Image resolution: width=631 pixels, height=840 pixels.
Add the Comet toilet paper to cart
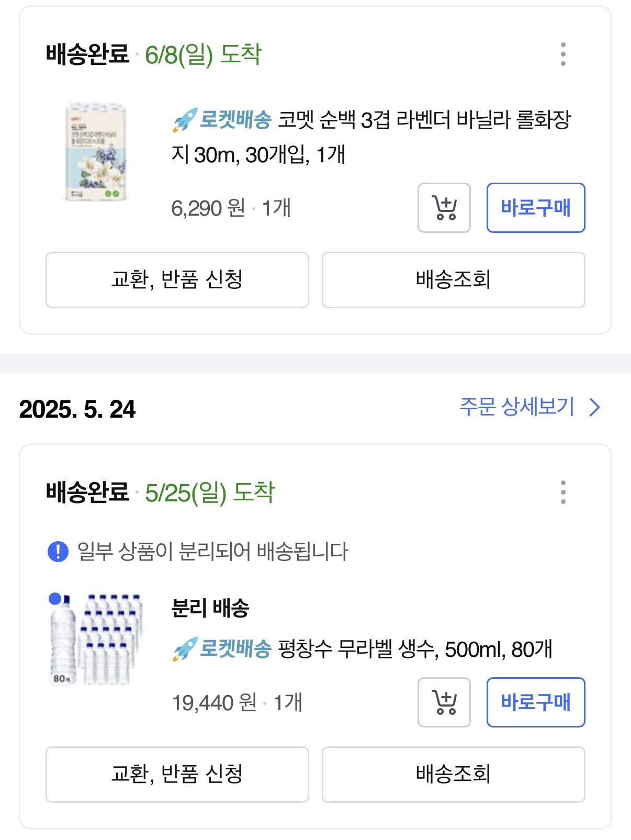tap(444, 208)
